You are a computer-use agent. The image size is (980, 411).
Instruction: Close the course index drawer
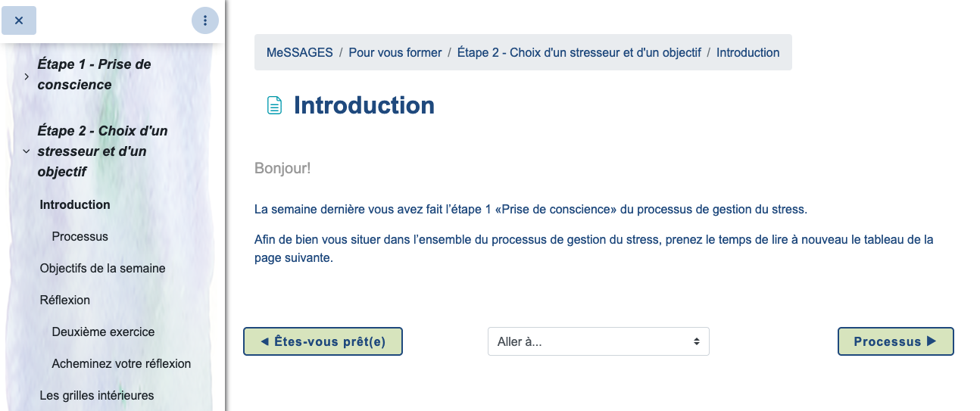pos(19,20)
